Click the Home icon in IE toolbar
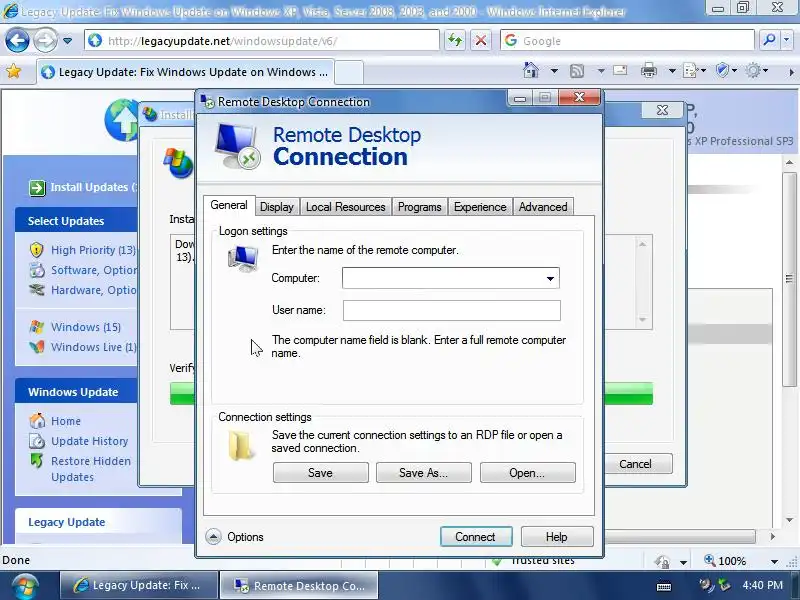The height and width of the screenshot is (600, 800). click(531, 70)
